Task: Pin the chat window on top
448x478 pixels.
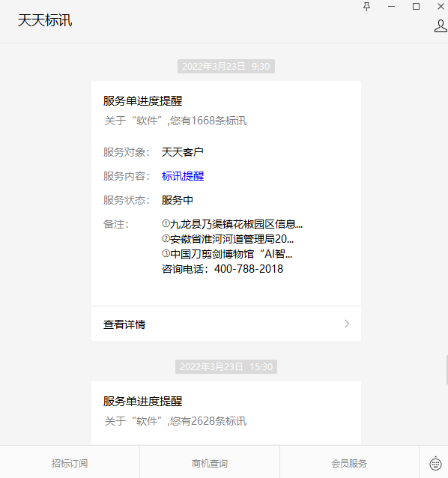Action: [x=366, y=7]
